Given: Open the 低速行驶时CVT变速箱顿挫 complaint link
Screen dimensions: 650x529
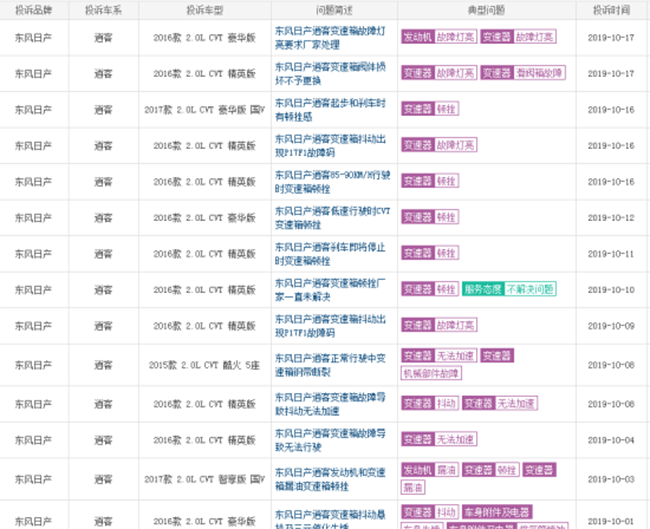Looking at the screenshot, I should click(x=332, y=218).
